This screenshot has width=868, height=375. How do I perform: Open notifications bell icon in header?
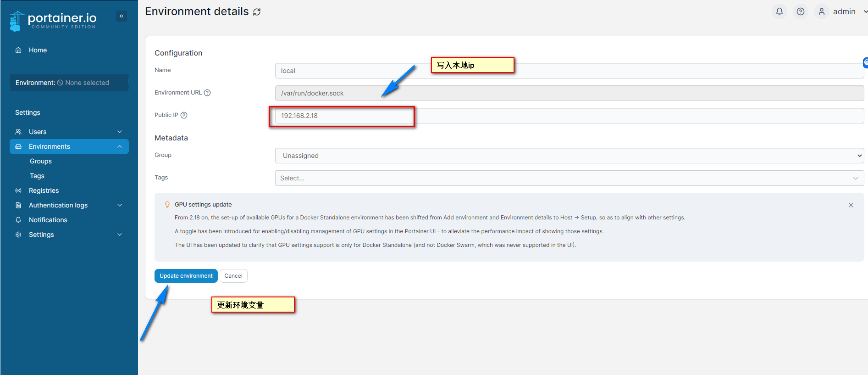pyautogui.click(x=779, y=11)
